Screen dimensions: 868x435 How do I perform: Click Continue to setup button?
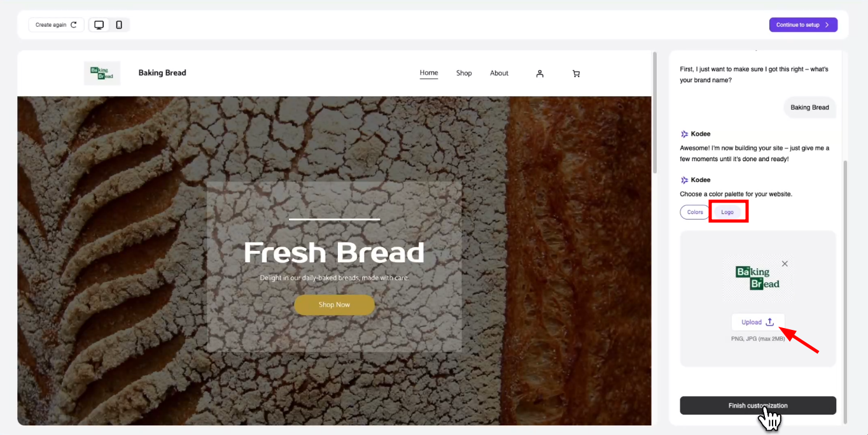tap(803, 25)
